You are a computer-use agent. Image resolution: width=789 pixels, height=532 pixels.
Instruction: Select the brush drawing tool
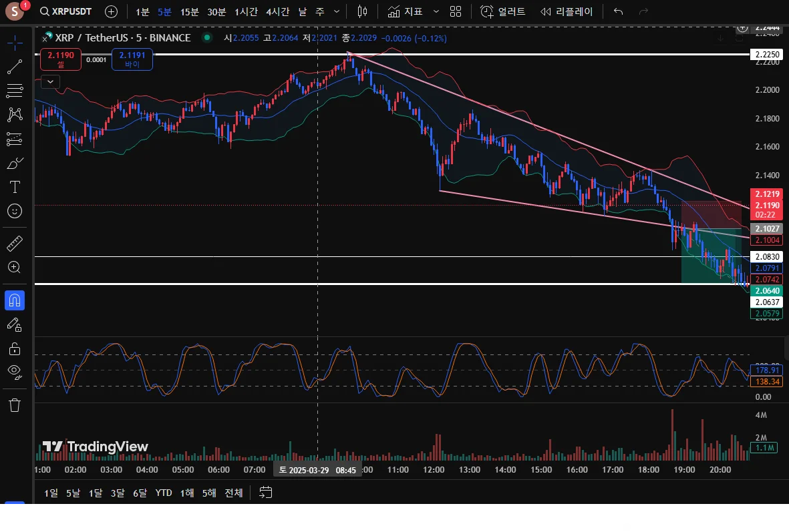tap(15, 163)
